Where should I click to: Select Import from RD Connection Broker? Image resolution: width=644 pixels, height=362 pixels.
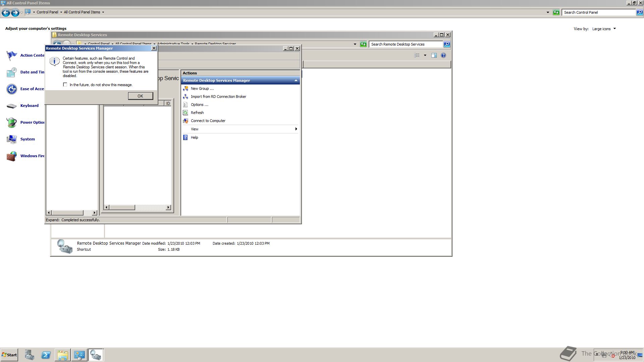pos(218,97)
